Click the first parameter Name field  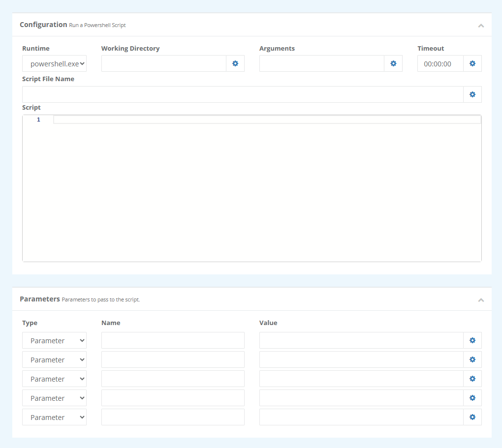coord(172,340)
